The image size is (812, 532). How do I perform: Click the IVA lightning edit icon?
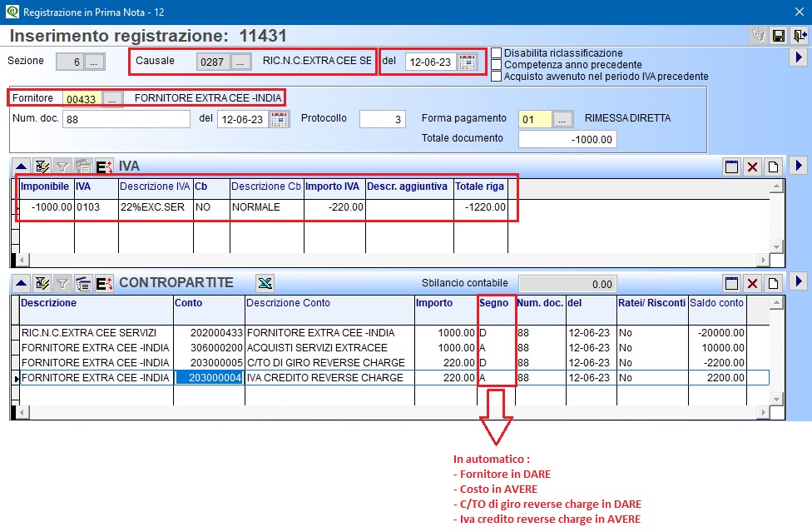coord(42,167)
